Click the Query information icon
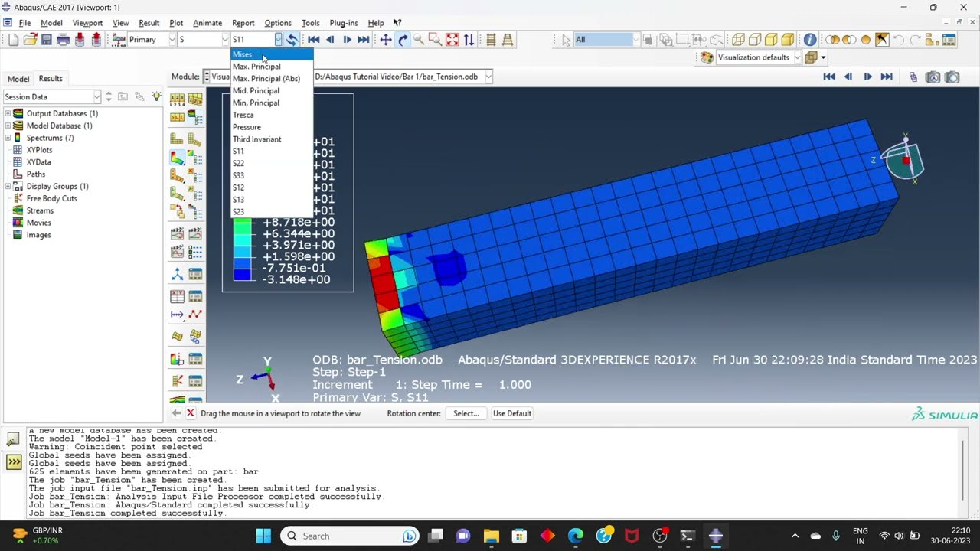980x551 pixels. coord(810,40)
